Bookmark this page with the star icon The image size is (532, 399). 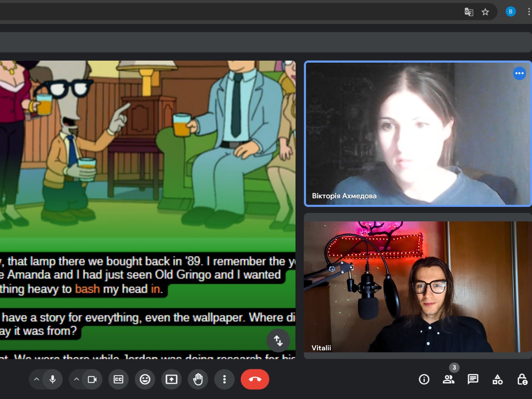(x=485, y=12)
